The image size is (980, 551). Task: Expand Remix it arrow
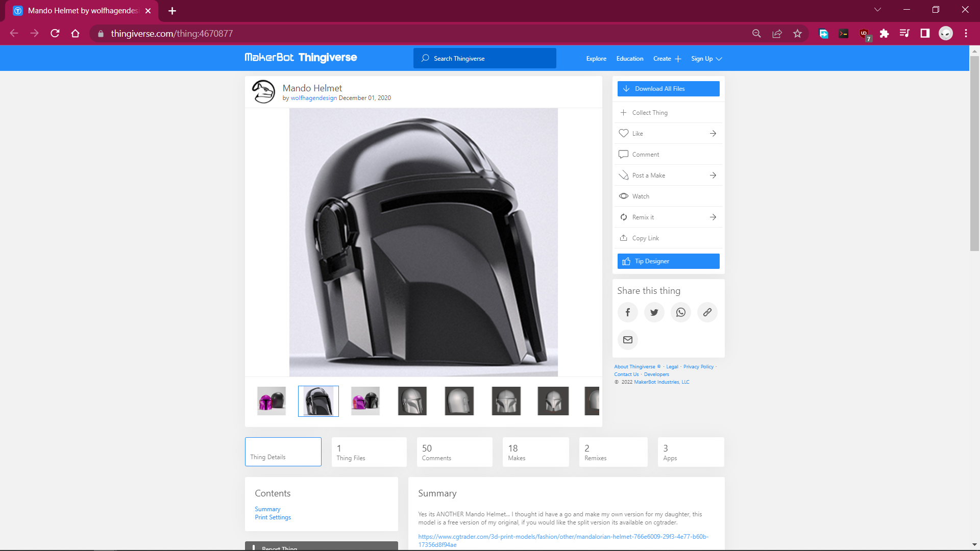click(x=713, y=217)
